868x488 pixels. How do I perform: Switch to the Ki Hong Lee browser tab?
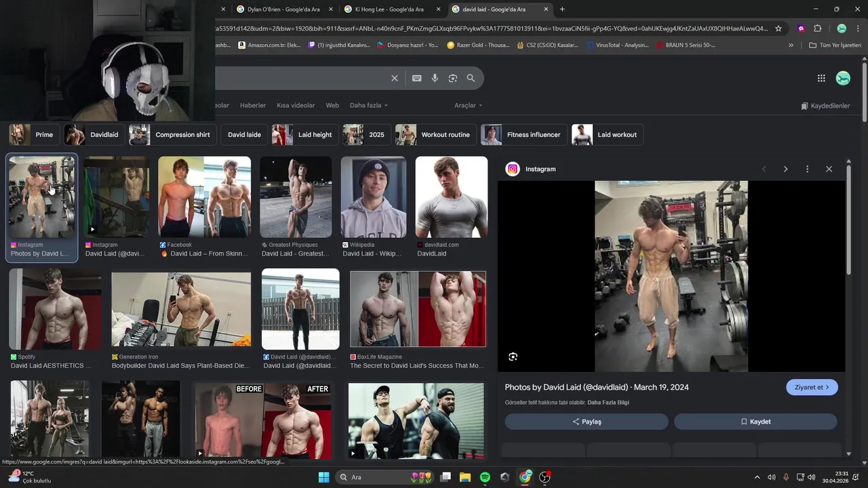pos(392,9)
